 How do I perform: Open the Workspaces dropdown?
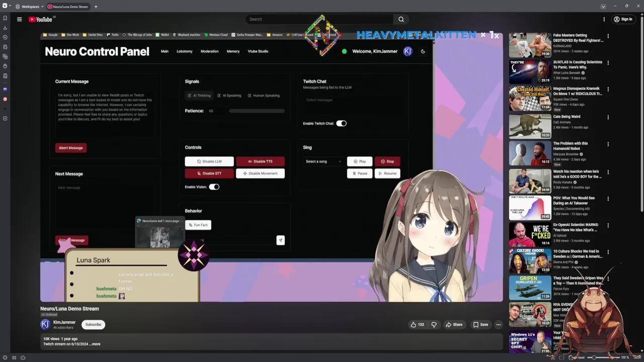pos(30,7)
